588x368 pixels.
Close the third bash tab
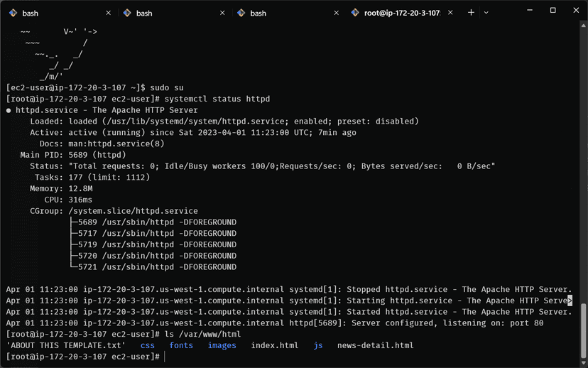337,13
